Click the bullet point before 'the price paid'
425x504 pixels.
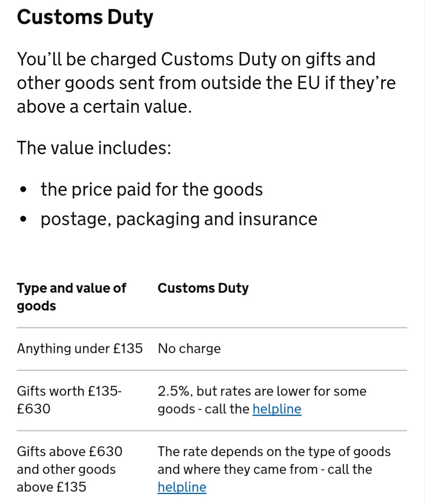[x=24, y=190]
